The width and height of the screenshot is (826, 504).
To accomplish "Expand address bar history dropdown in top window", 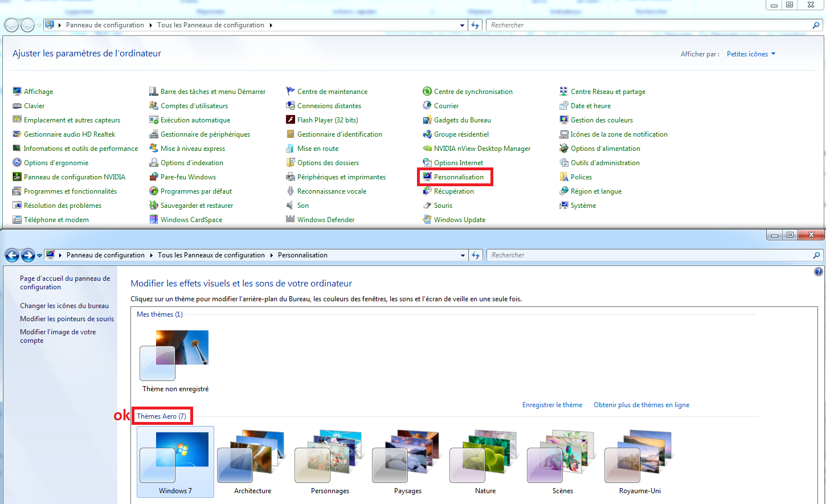I will click(x=463, y=25).
